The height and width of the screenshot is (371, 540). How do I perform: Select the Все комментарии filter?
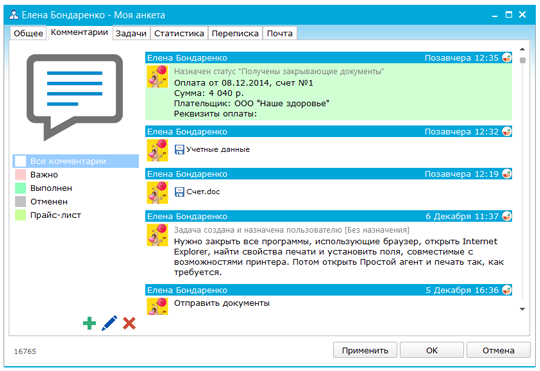click(x=76, y=161)
